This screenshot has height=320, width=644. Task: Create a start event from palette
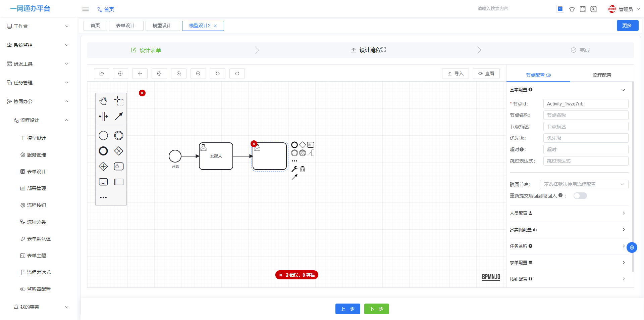pos(103,135)
